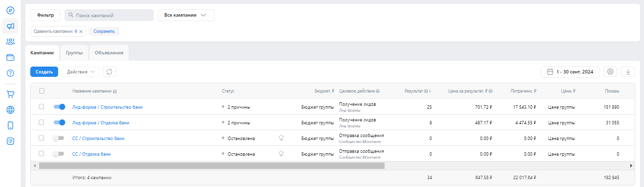The image size is (644, 187).
Task: Tick the select-all checkbox in table header
Action: 42,91
